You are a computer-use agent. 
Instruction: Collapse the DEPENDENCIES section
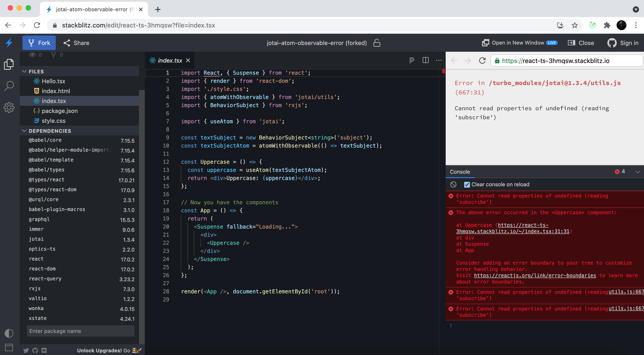pyautogui.click(x=24, y=131)
